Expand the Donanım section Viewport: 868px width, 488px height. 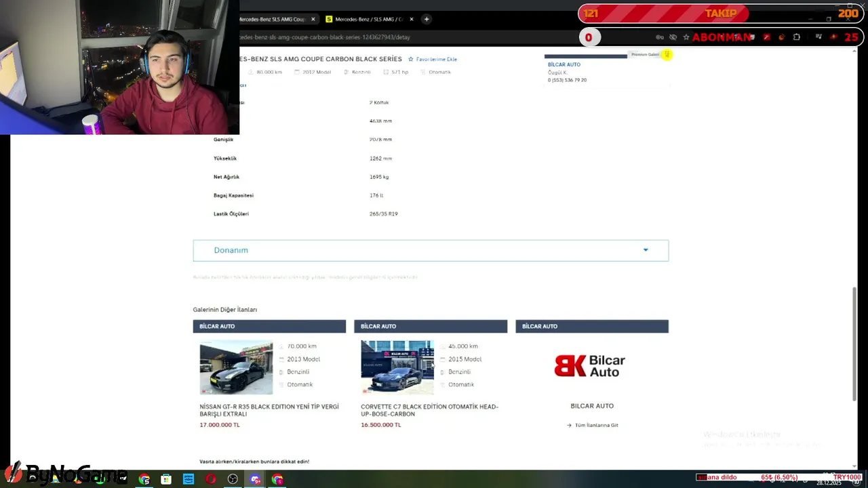[x=431, y=250]
